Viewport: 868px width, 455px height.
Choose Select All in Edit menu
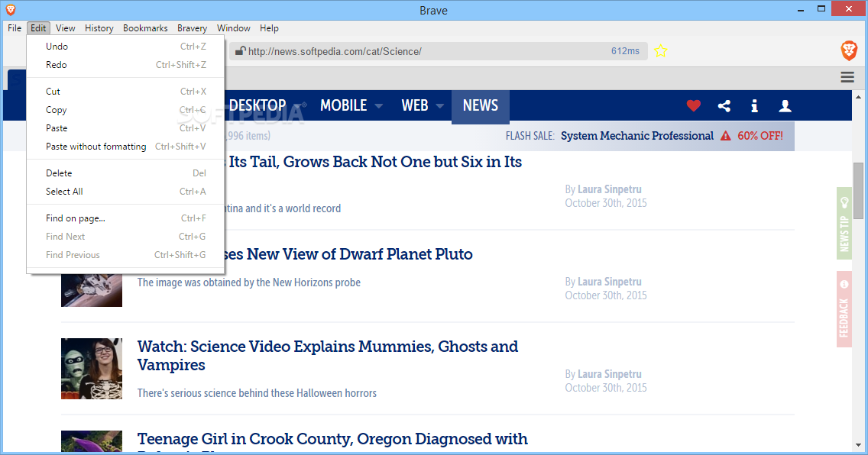coord(125,192)
